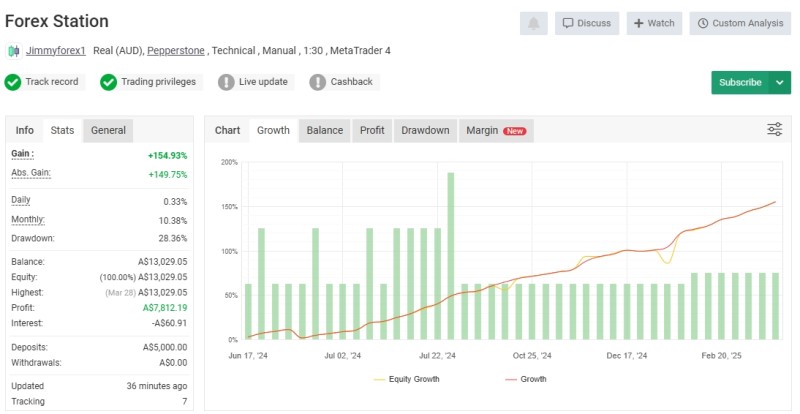Select the Margin tab marked New
Viewport: 800px width, 414px height.
tap(495, 130)
